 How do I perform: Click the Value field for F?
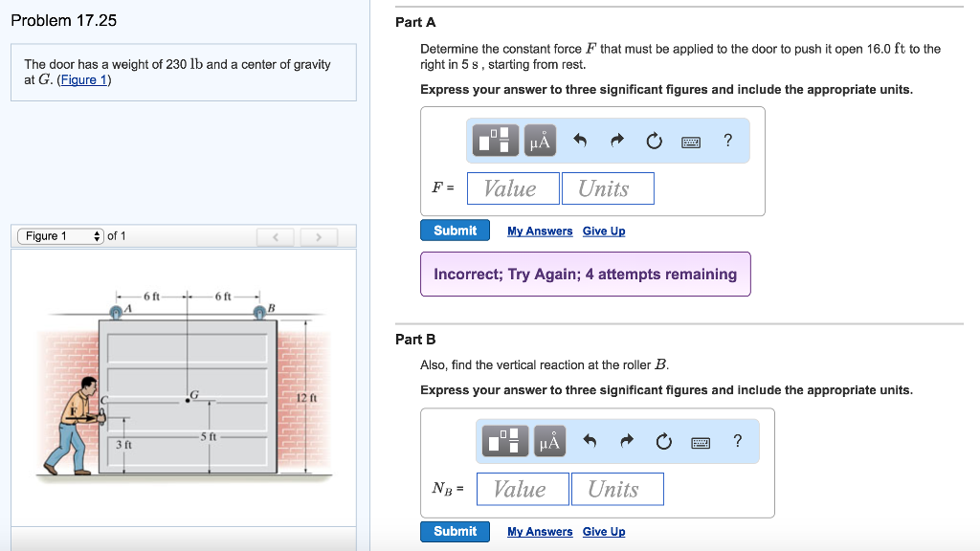[512, 187]
